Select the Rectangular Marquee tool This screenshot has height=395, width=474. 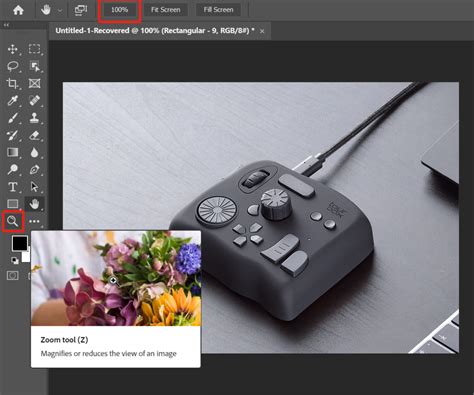click(34, 49)
